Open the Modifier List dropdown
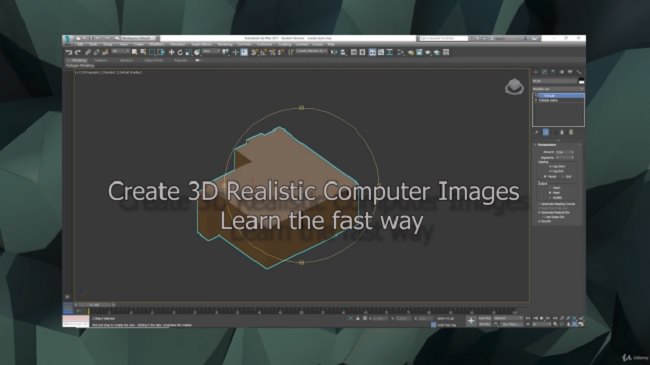Screen dimensions: 650x365 (x=558, y=89)
